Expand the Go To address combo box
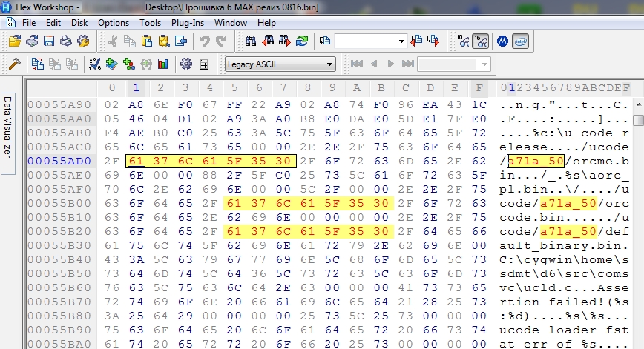644x349 pixels. point(403,41)
